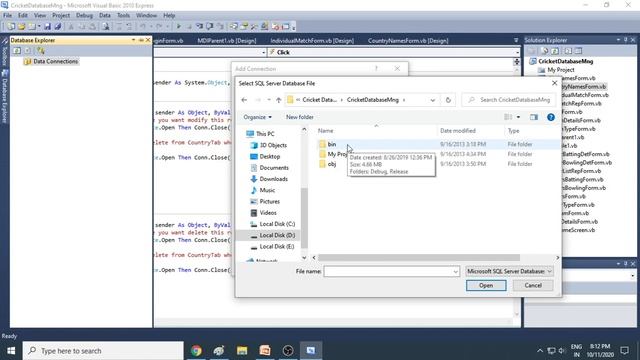This screenshot has height=360, width=640.
Task: Click the Windows Start button
Action: pos(11,351)
